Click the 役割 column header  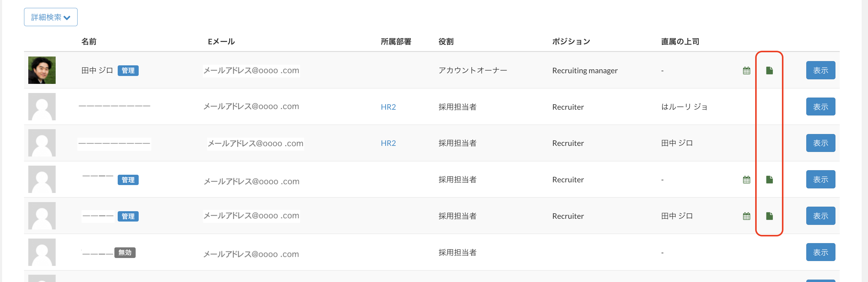click(446, 41)
